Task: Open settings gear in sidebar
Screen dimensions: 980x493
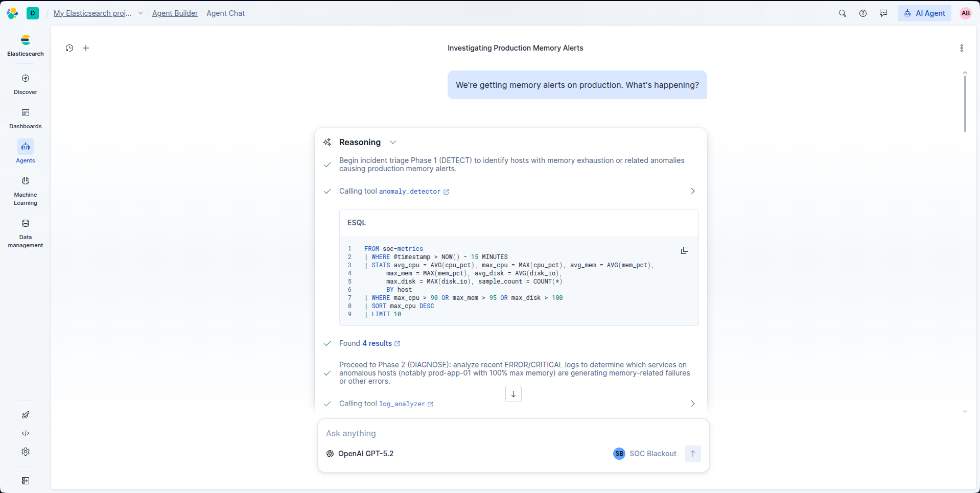Action: click(26, 452)
